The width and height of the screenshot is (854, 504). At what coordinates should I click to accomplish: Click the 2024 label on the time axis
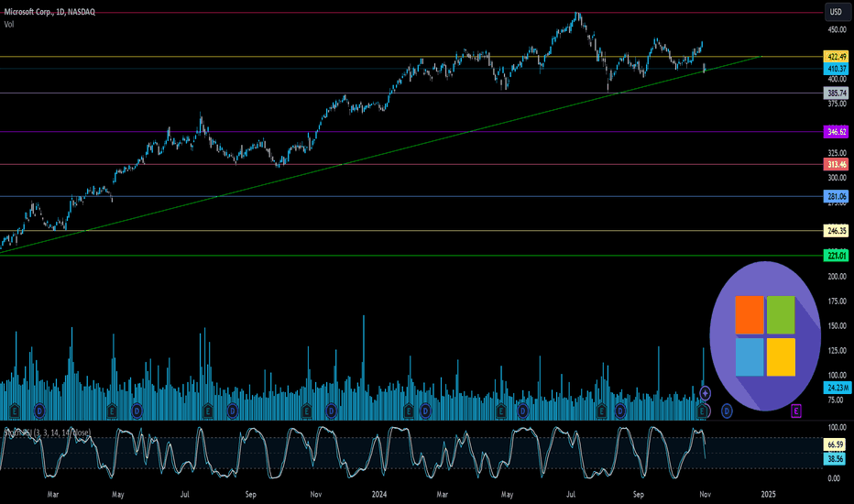click(x=379, y=495)
